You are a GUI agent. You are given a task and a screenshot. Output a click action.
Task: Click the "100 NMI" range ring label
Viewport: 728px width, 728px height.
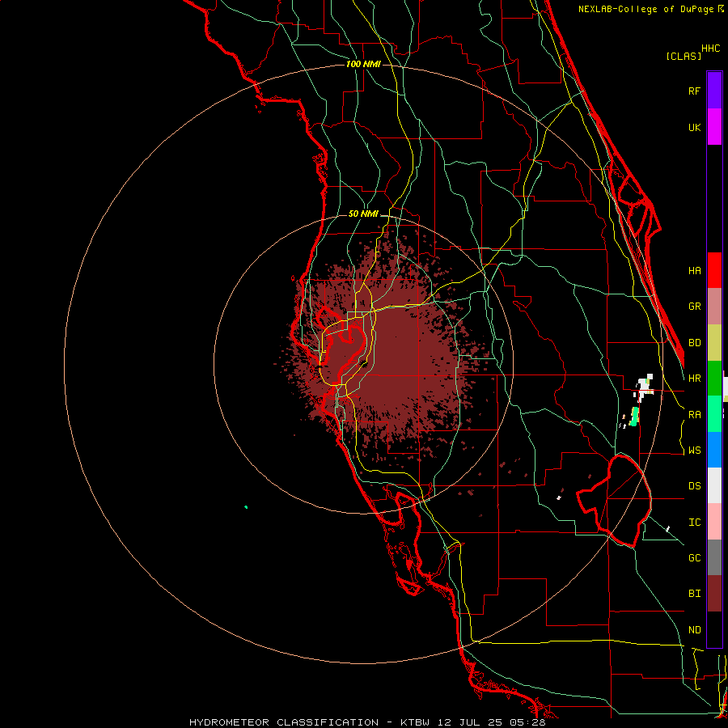point(363,64)
